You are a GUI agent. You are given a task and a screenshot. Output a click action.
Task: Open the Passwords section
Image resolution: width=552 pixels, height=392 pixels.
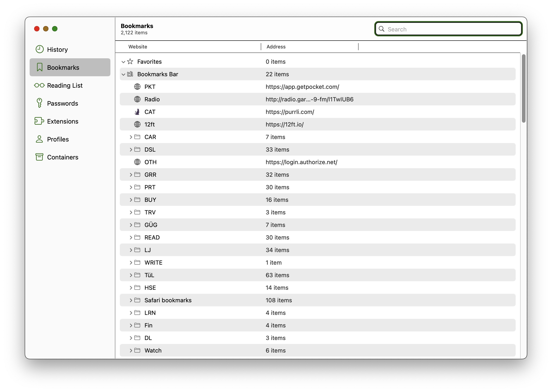point(70,103)
